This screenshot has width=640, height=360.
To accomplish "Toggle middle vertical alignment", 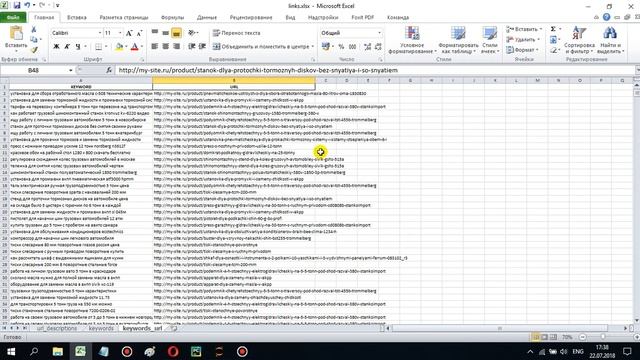I will point(165,33).
